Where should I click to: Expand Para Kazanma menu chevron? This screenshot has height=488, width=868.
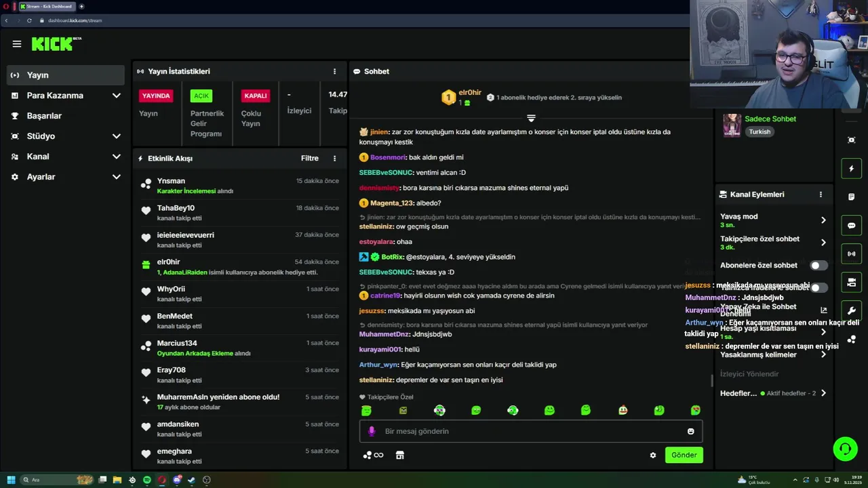(116, 96)
